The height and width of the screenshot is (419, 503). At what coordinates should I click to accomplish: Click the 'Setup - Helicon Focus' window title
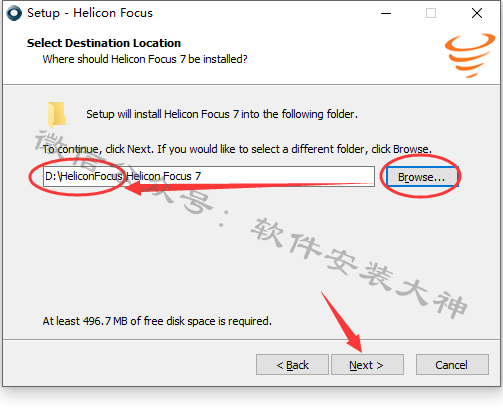pyautogui.click(x=90, y=13)
